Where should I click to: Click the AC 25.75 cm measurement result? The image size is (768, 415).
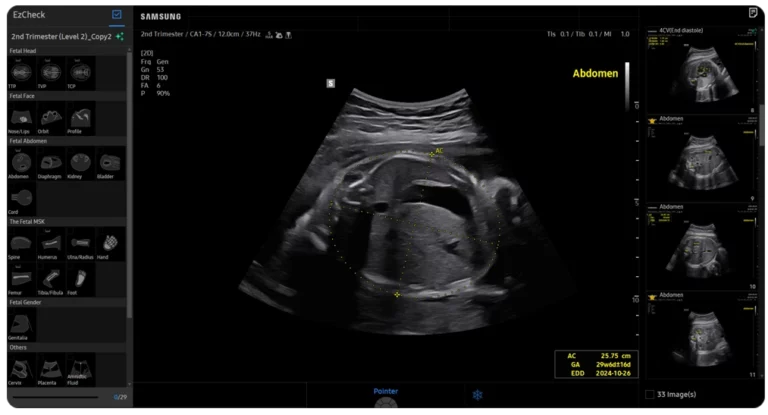coord(597,356)
